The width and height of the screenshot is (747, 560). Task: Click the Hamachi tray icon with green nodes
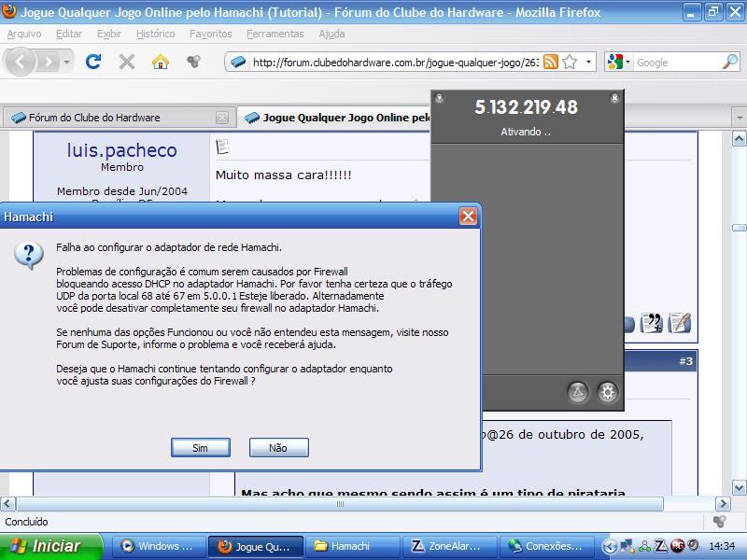644,546
